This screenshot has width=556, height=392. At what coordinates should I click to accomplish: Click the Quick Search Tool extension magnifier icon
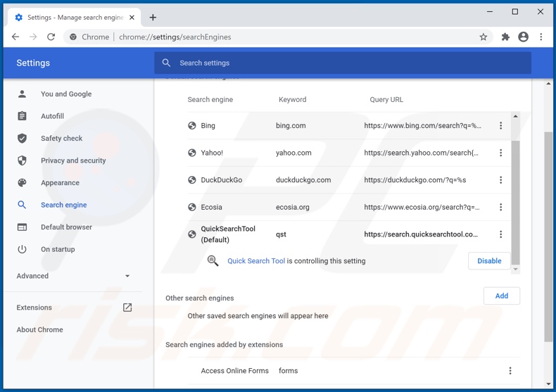pos(213,261)
